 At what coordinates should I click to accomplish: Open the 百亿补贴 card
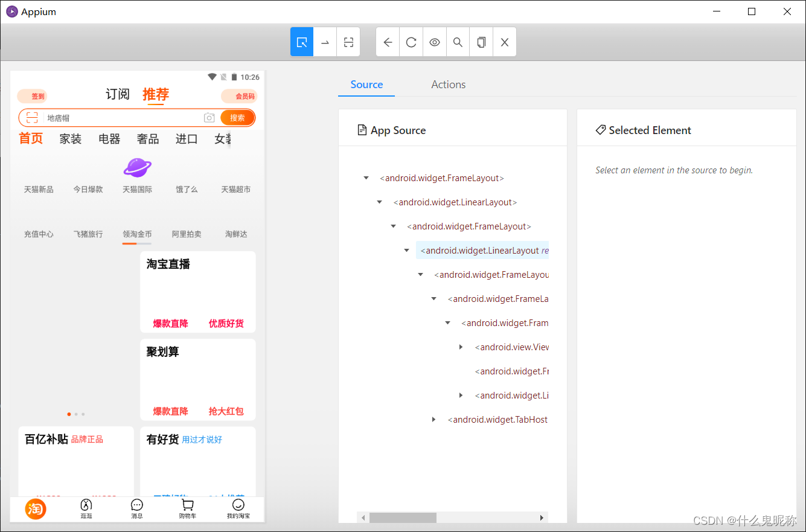(x=76, y=461)
